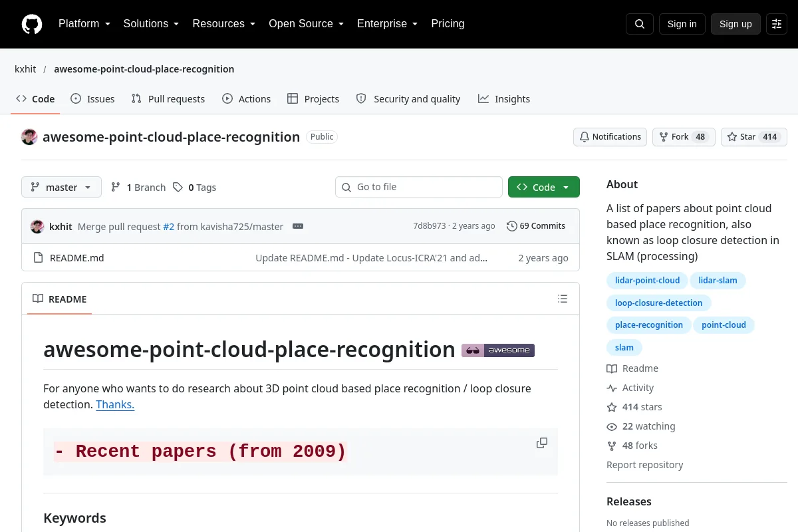This screenshot has height=532, width=798.
Task: Open repository title link beside Public badge
Action: pos(171,137)
